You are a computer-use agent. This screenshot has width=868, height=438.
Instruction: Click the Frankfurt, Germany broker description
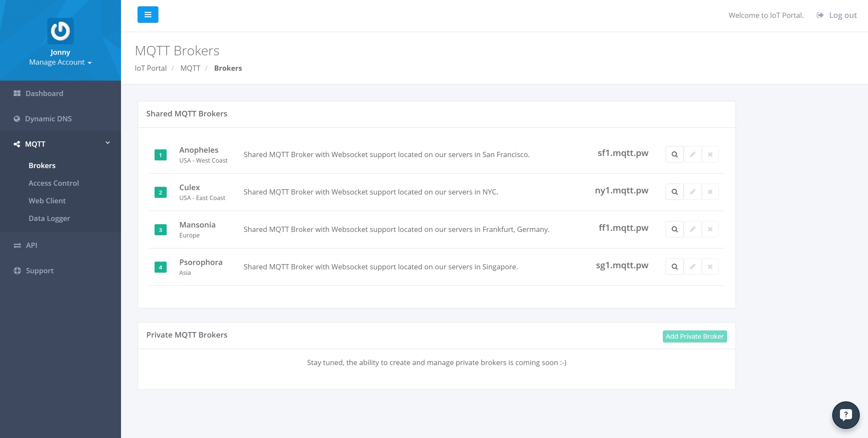pos(397,229)
